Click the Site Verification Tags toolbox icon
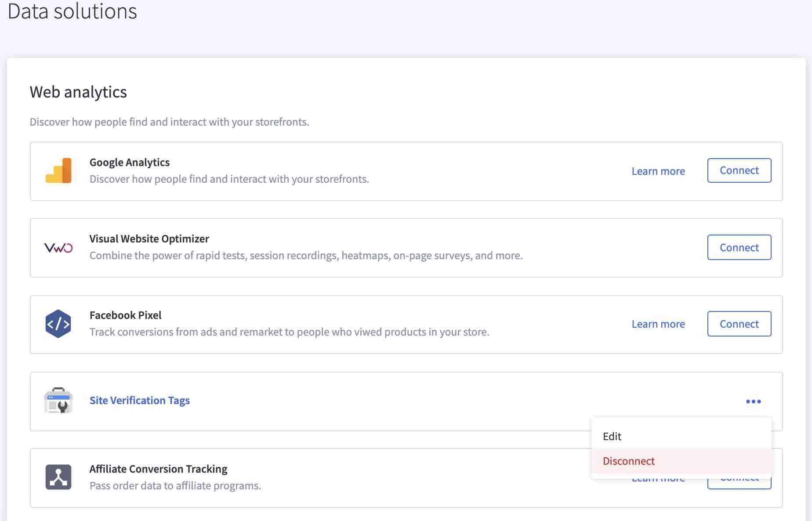The image size is (812, 521). (58, 400)
